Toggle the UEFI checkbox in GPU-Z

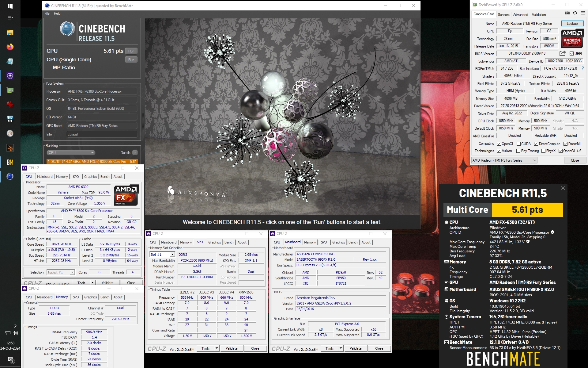pos(571,54)
